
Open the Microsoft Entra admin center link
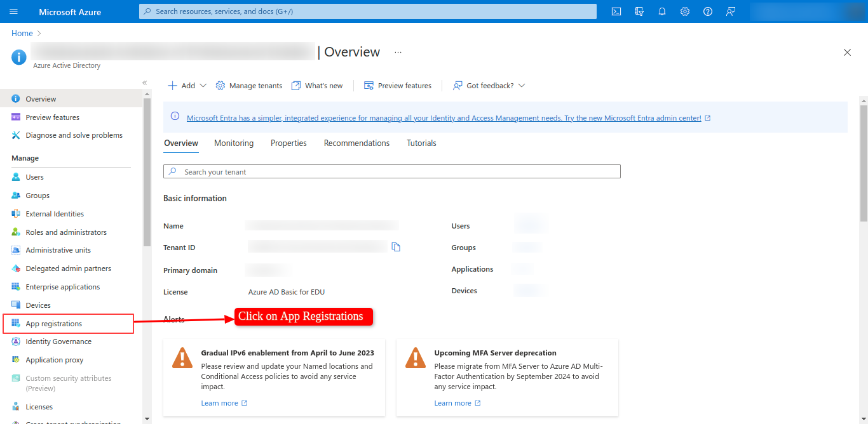448,118
